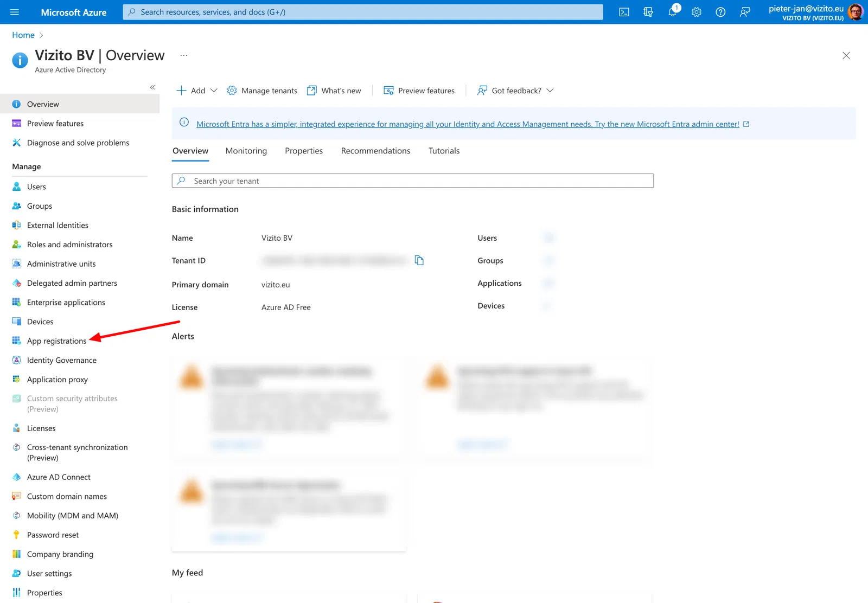The image size is (868, 603).
Task: Click the Azure AD Connect icon
Action: point(17,477)
